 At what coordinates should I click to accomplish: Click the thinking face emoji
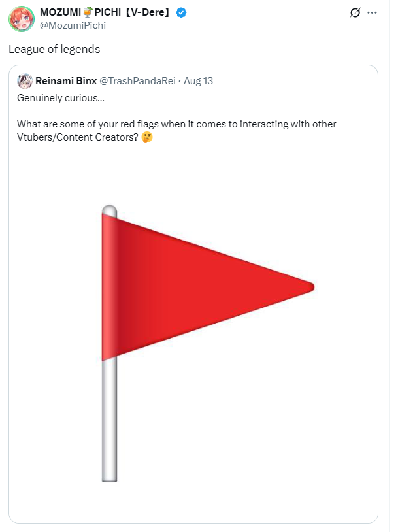pyautogui.click(x=147, y=137)
